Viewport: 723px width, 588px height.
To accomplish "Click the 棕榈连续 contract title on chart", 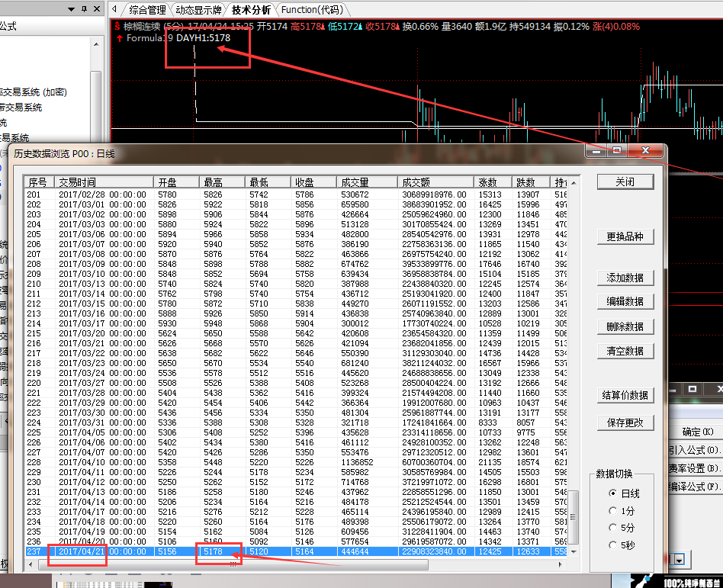I will pos(142,26).
